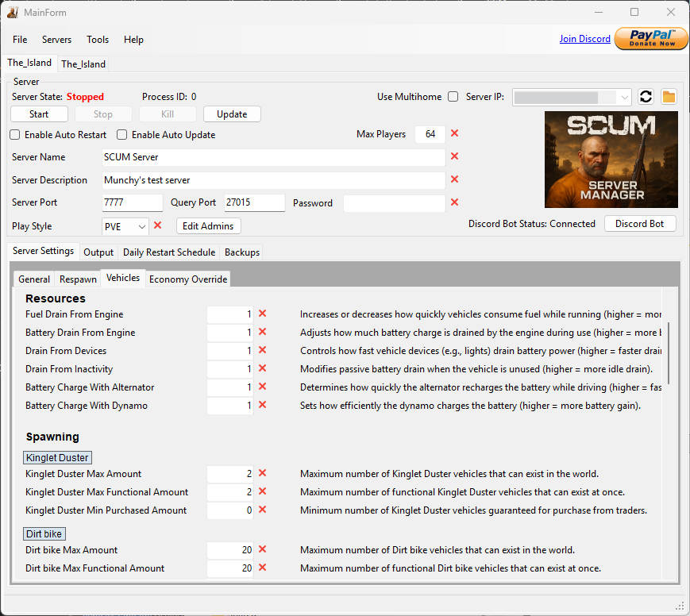Open the Tools menu

pos(98,40)
